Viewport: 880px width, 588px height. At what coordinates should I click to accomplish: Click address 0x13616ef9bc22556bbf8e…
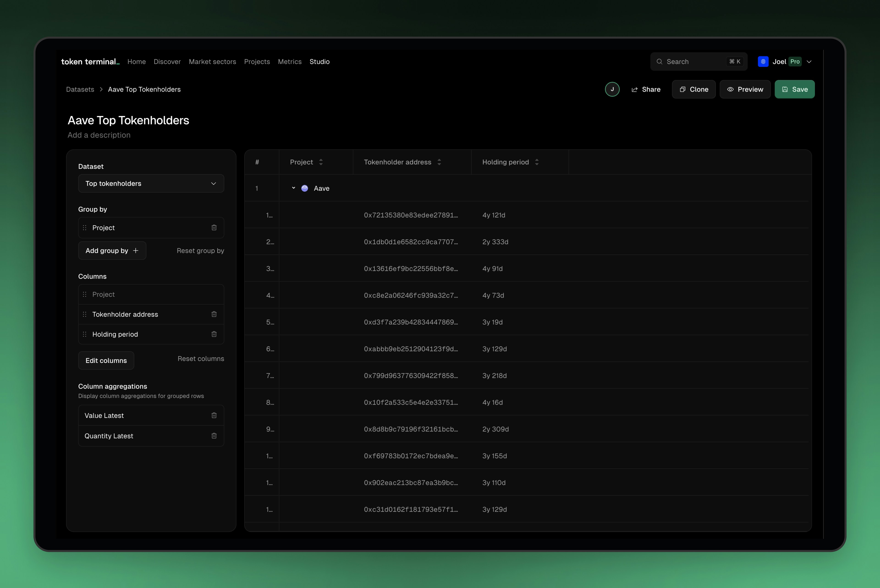click(411, 269)
